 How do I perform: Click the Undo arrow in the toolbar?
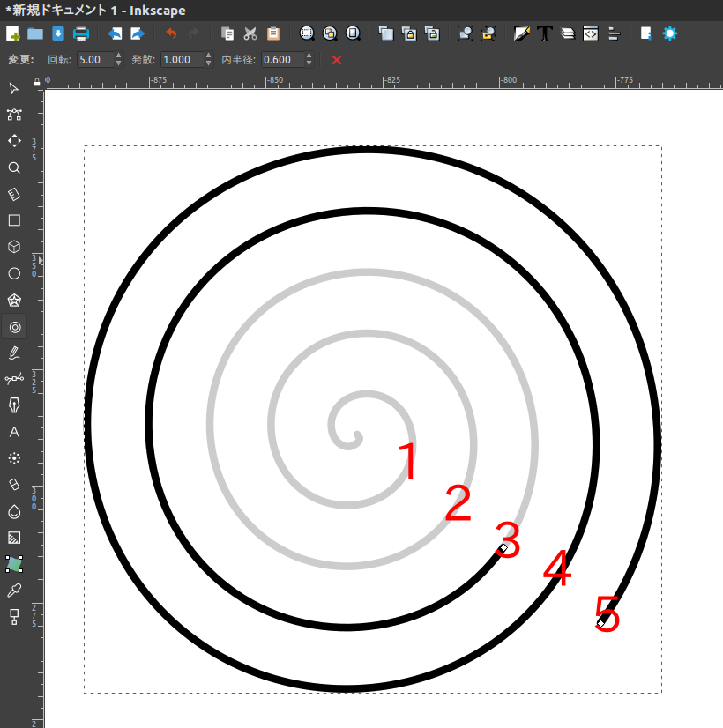point(171,33)
